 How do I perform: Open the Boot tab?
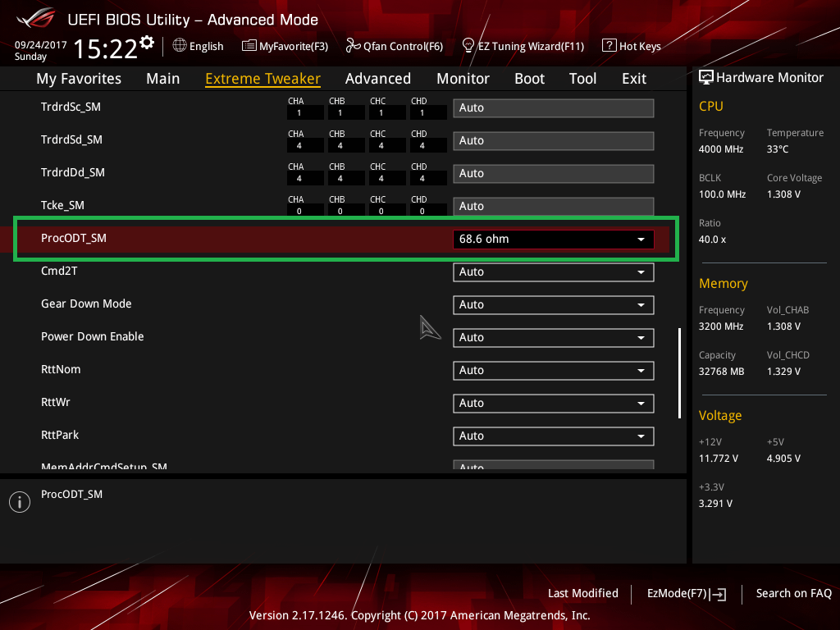[529, 79]
